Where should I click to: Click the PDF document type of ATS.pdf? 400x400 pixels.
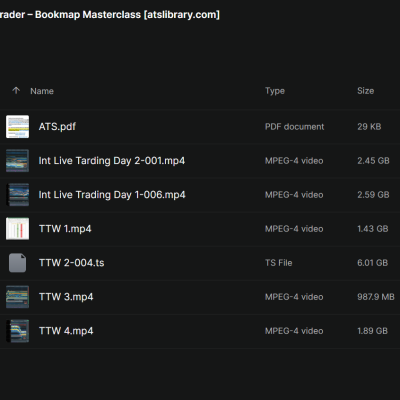coord(294,127)
